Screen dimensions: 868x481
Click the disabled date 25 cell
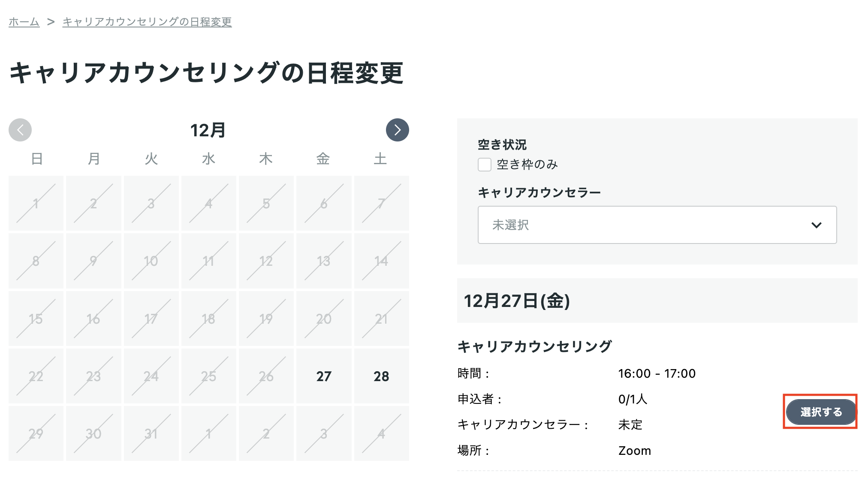coord(208,376)
